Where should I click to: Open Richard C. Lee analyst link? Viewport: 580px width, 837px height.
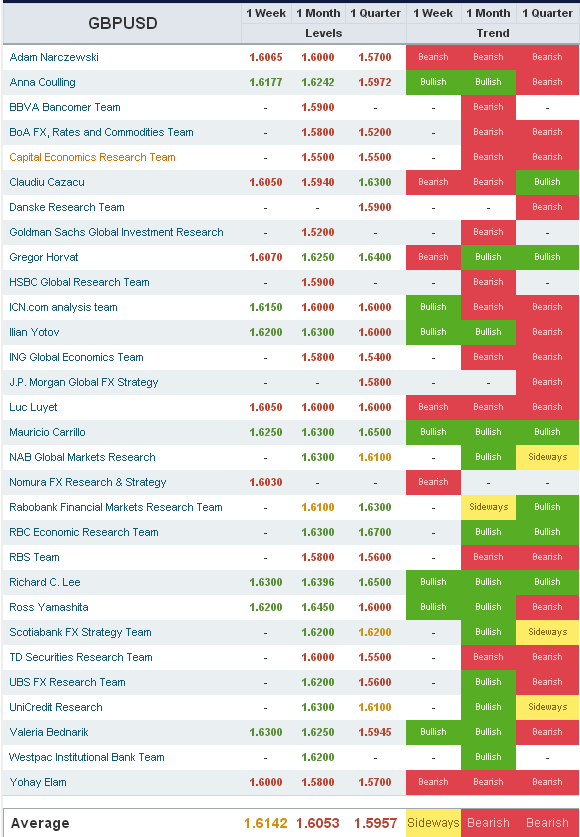point(45,582)
